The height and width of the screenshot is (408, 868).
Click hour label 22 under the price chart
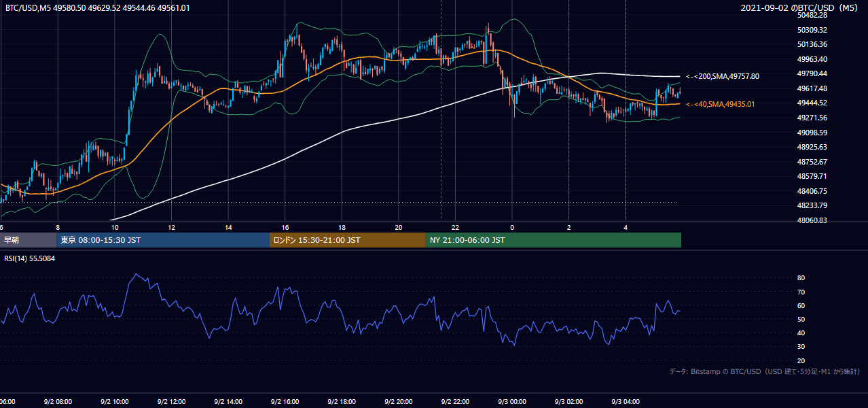[456, 227]
